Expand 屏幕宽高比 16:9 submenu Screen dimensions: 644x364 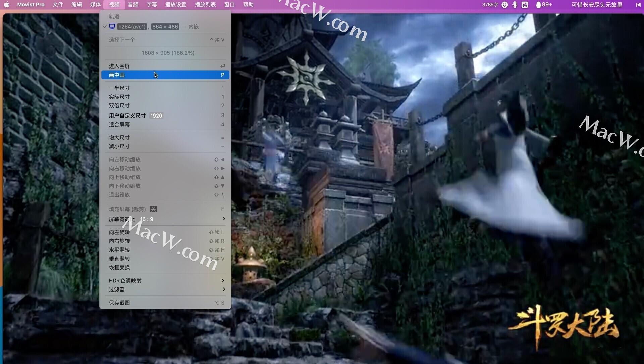tap(165, 219)
